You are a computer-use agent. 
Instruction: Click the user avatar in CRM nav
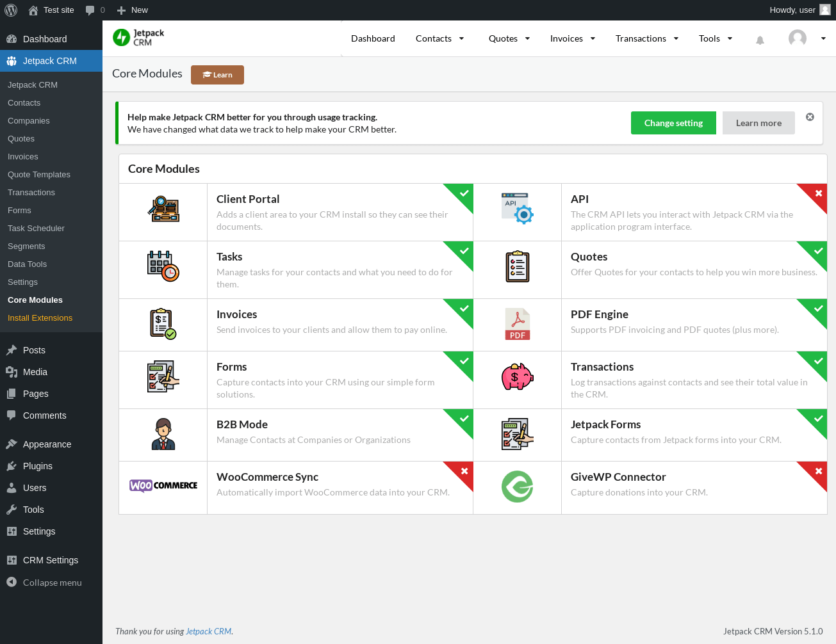click(x=798, y=38)
